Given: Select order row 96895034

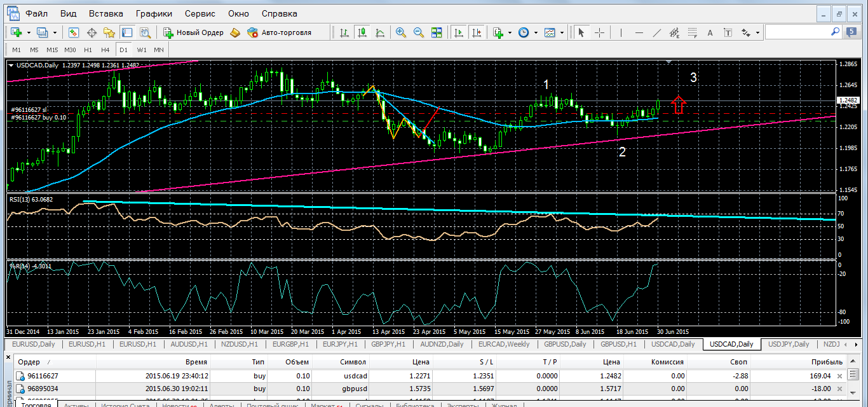Looking at the screenshot, I should [428, 388].
